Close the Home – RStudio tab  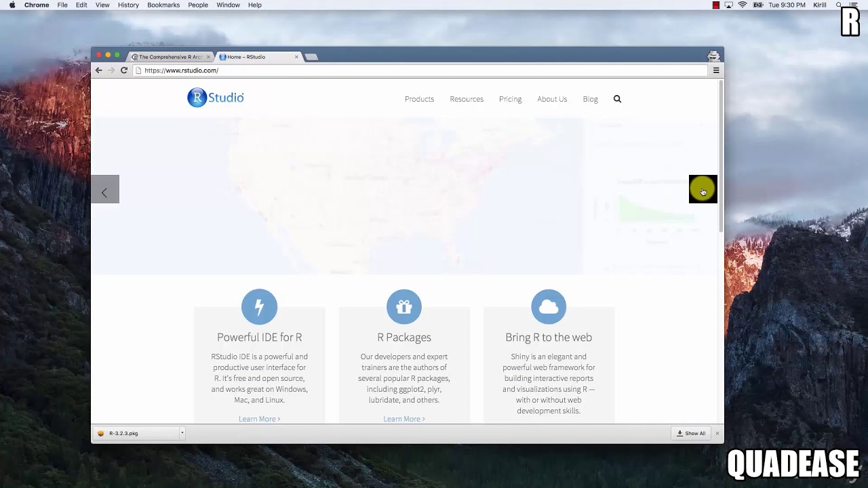296,57
